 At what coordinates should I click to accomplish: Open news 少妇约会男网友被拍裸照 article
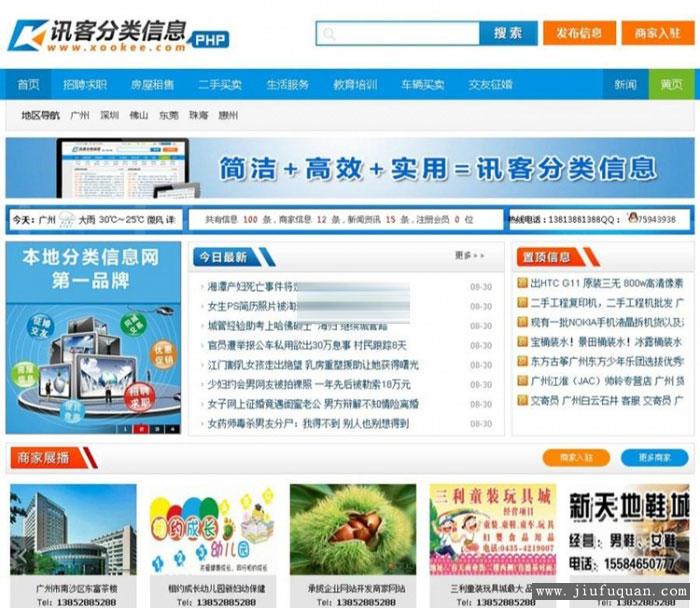(x=309, y=384)
